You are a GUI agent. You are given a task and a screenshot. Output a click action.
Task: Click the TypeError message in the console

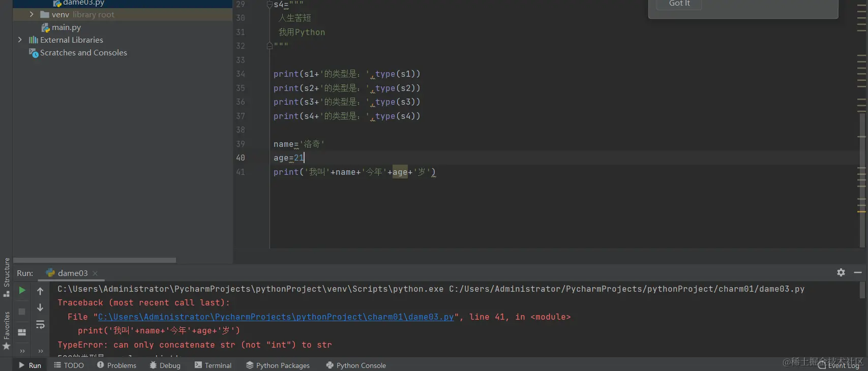[x=194, y=345]
